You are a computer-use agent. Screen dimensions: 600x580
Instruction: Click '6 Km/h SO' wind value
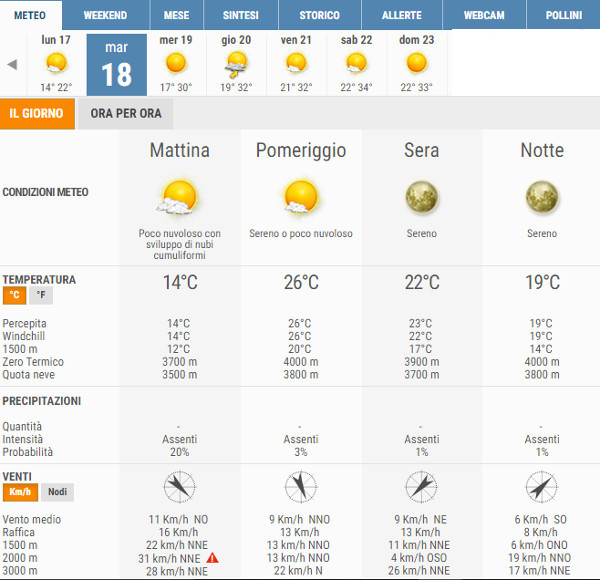pos(540,520)
